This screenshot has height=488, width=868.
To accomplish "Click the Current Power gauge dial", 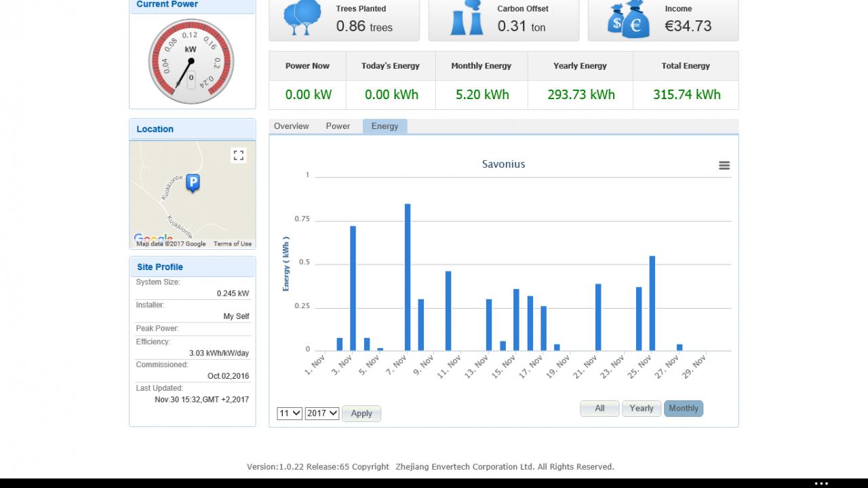I will (x=191, y=62).
